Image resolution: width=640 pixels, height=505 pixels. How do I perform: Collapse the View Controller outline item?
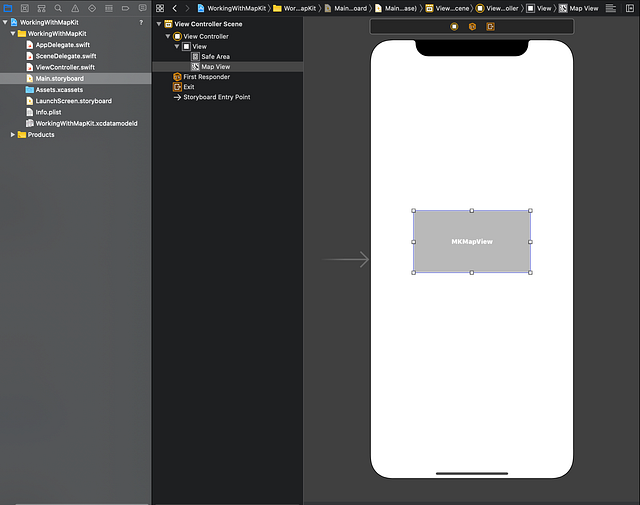click(168, 36)
